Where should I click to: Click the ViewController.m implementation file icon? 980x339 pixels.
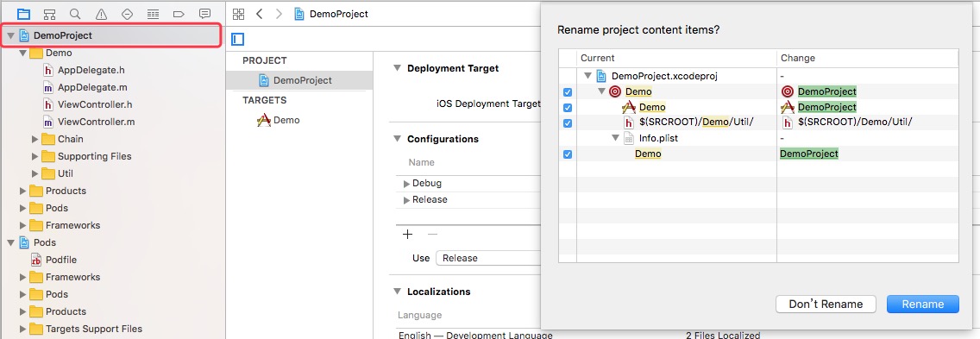tap(48, 122)
